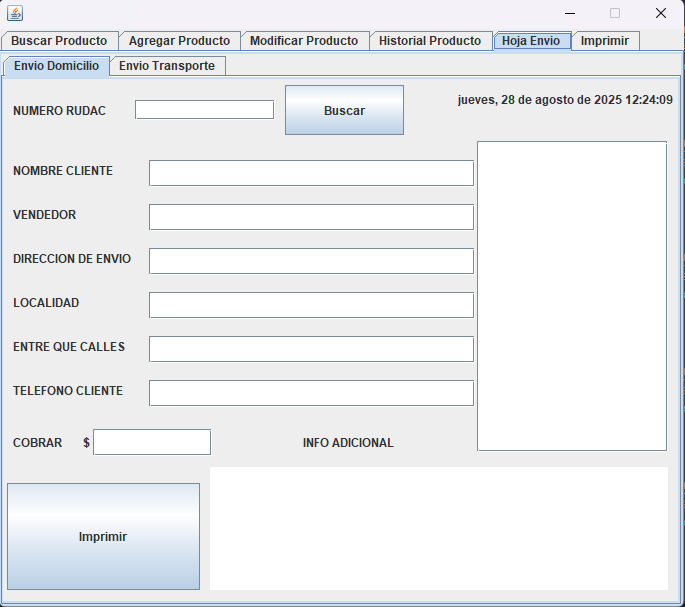The image size is (685, 607).
Task: Click the ENTRE QUE CALLES field
Action: [311, 349]
